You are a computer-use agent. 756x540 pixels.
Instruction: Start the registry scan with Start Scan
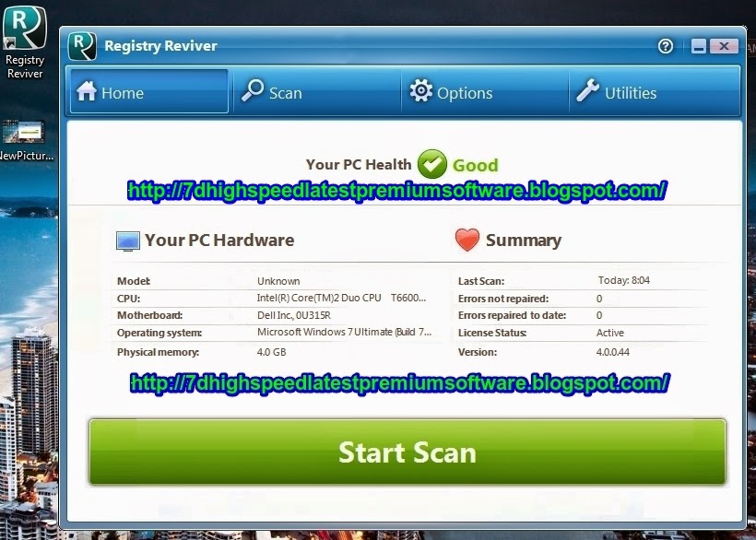(408, 452)
